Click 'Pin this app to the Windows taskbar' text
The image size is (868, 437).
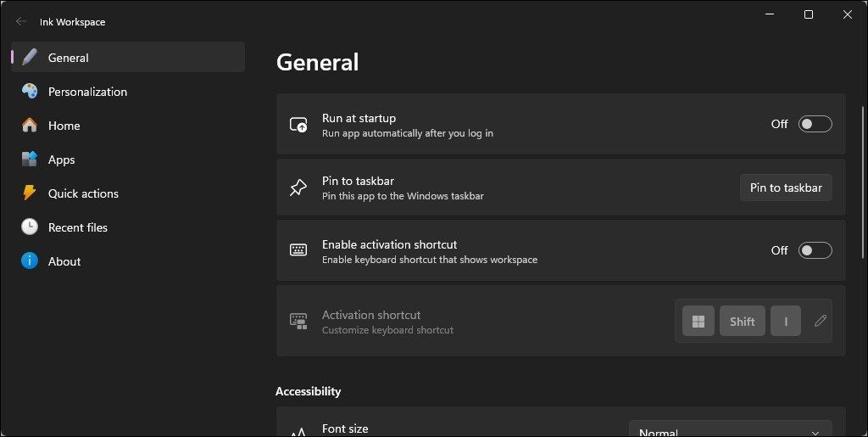tap(403, 196)
